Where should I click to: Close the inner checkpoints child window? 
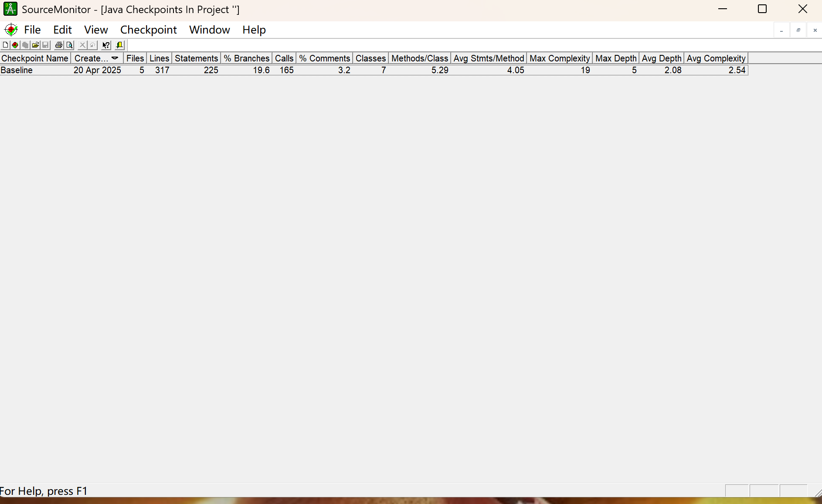point(815,30)
